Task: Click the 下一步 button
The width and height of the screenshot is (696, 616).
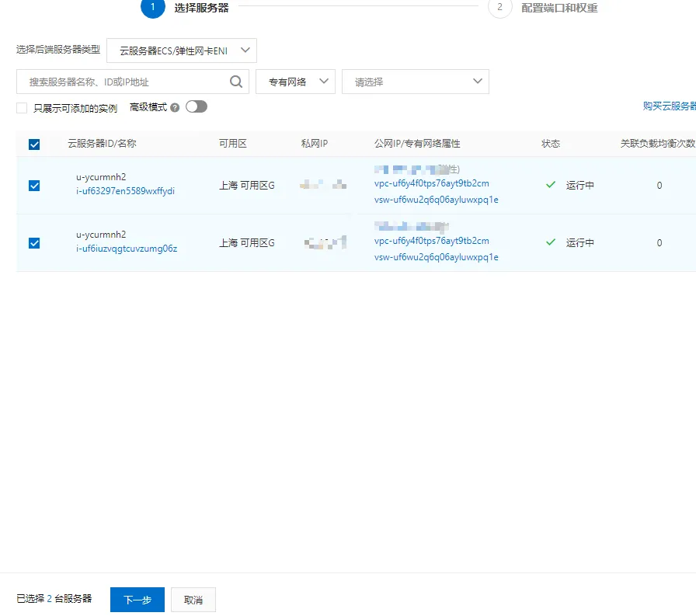Action: (137, 600)
